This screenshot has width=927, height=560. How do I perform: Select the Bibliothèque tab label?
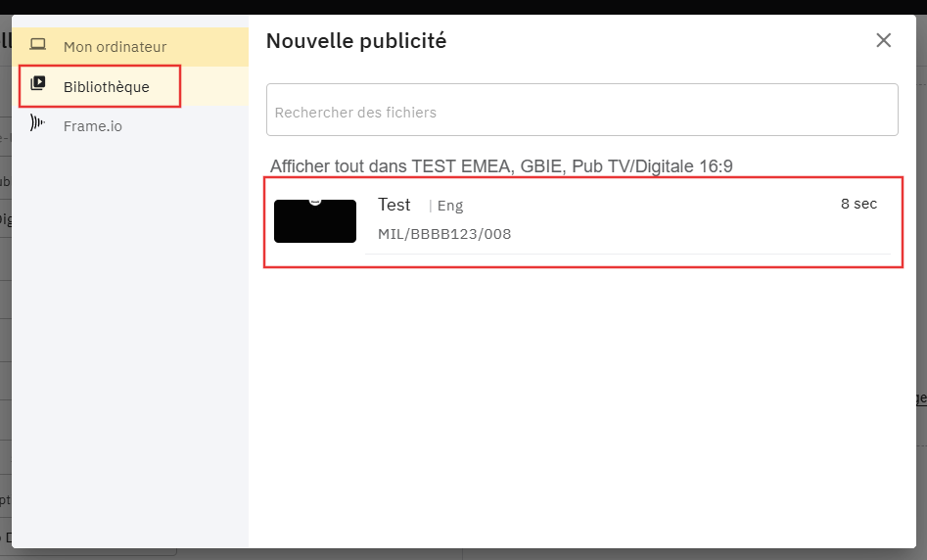coord(107,87)
